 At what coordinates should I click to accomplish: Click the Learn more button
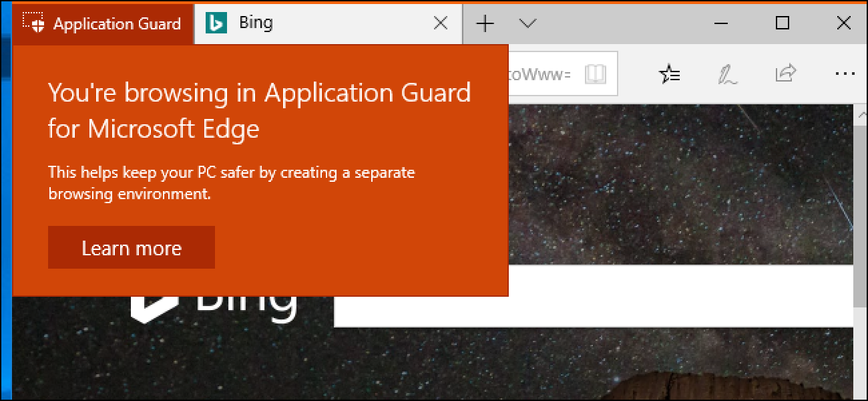coord(132,247)
